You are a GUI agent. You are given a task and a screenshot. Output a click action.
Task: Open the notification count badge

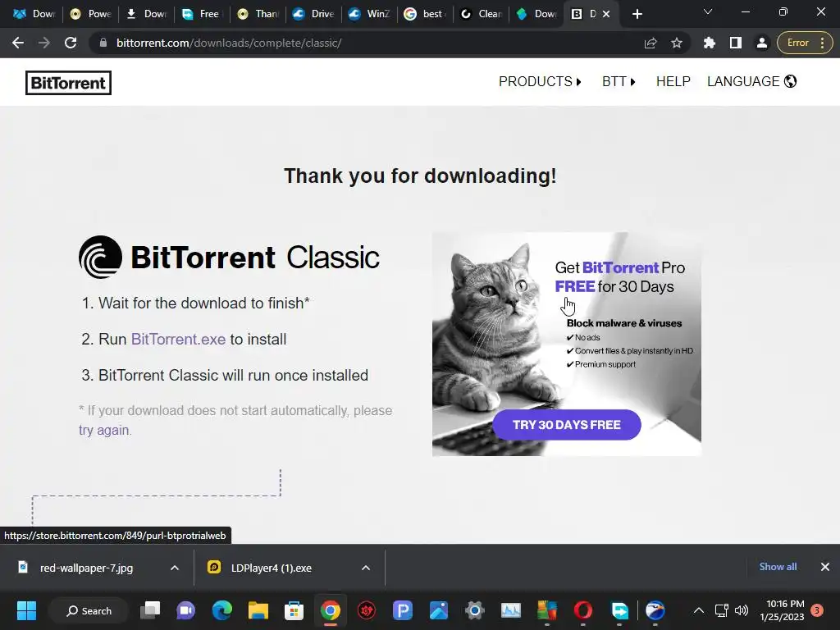[817, 610]
